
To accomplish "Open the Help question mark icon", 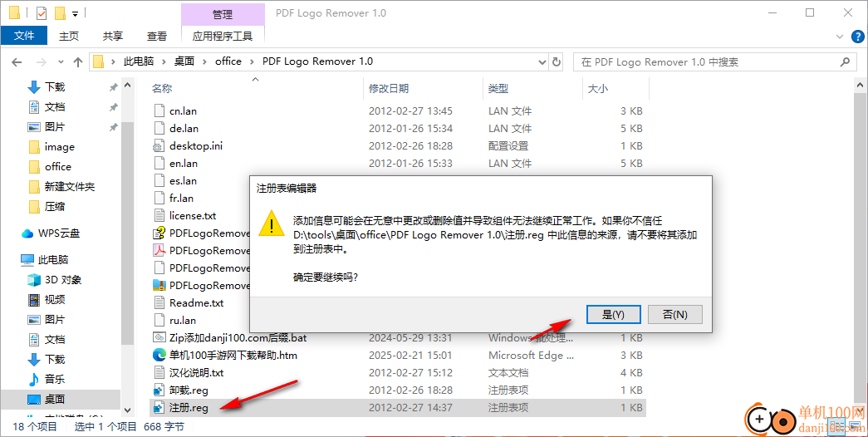I will (x=856, y=36).
